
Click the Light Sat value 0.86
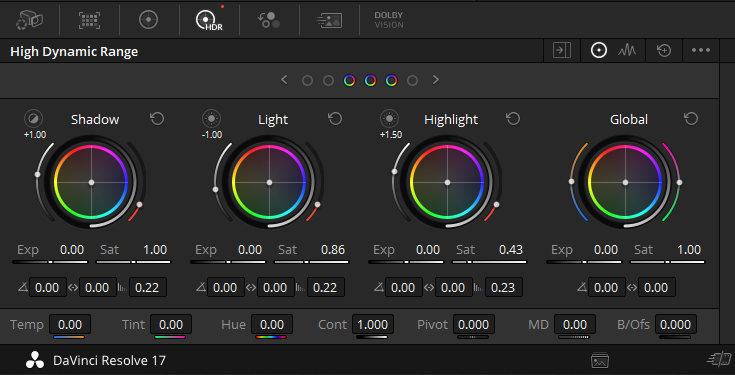point(333,250)
